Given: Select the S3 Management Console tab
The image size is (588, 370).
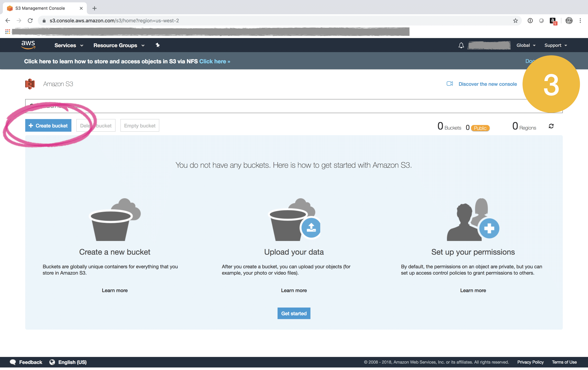Looking at the screenshot, I should click(x=45, y=8).
